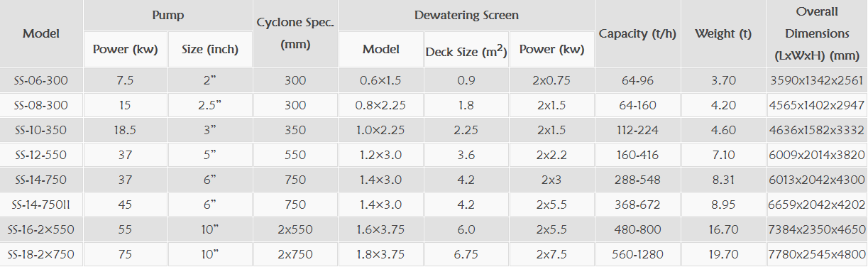868x267 pixels.
Task: Select the SS-08-300 model row label
Action: point(41,105)
